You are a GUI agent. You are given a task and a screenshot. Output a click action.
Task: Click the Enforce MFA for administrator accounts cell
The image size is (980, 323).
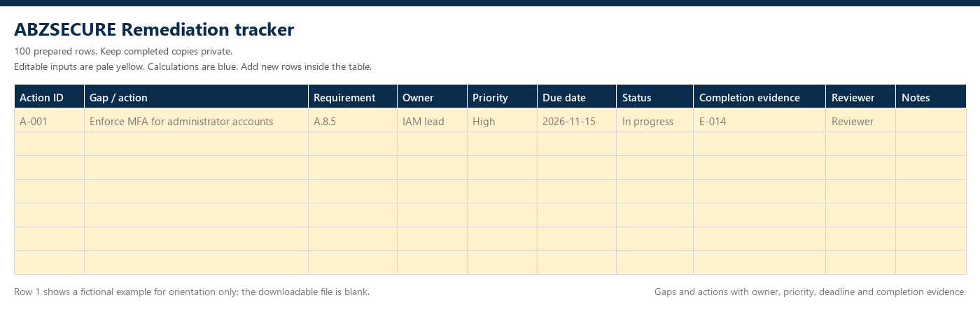[x=196, y=121]
